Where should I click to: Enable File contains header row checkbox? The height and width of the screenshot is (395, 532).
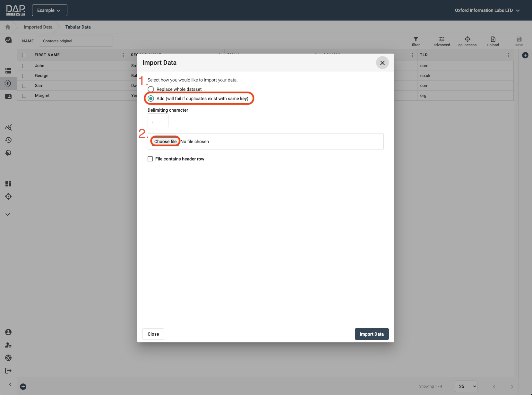(150, 159)
